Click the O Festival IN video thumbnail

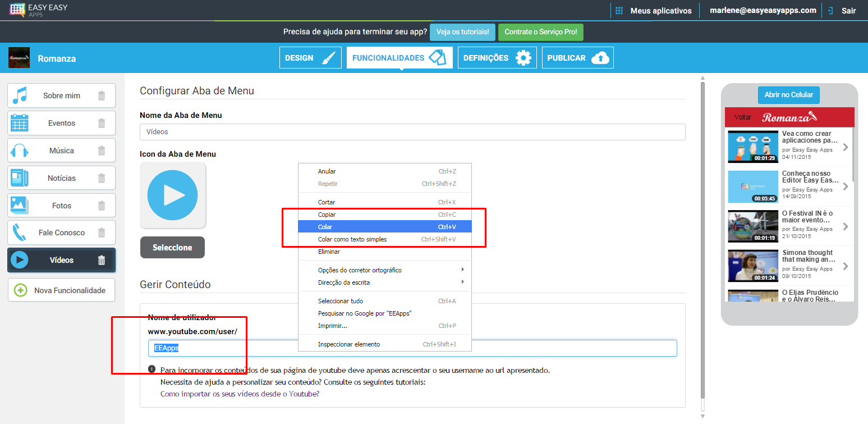pos(751,226)
